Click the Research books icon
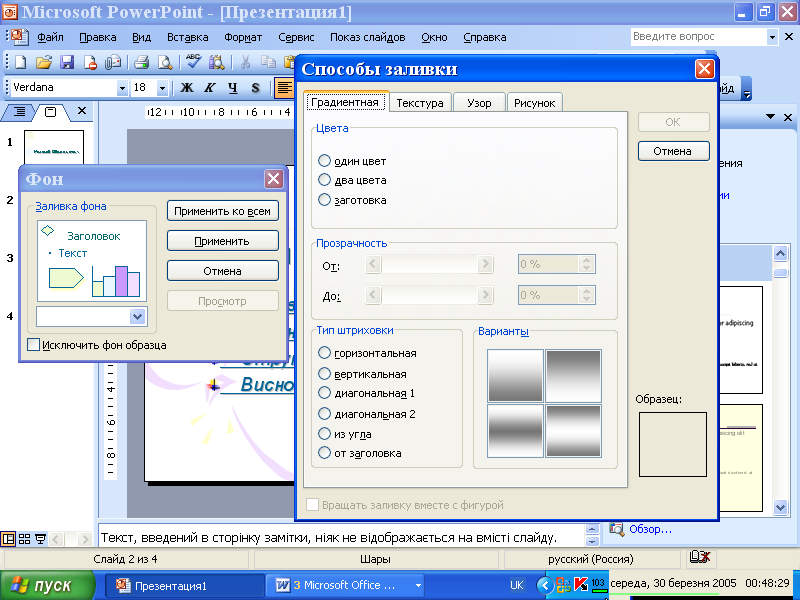Viewport: 800px width, 600px height. coord(217,62)
